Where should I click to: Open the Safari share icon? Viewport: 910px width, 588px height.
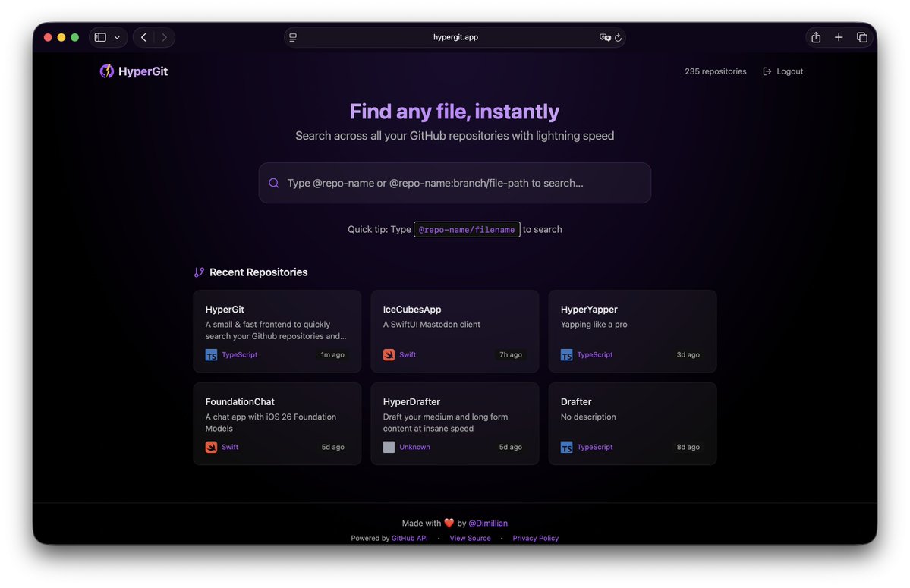tap(816, 37)
